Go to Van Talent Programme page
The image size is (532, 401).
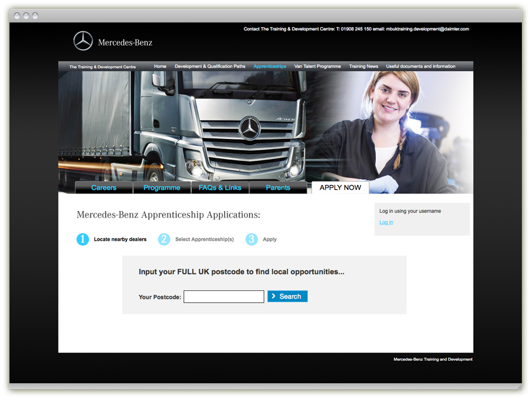pyautogui.click(x=317, y=67)
